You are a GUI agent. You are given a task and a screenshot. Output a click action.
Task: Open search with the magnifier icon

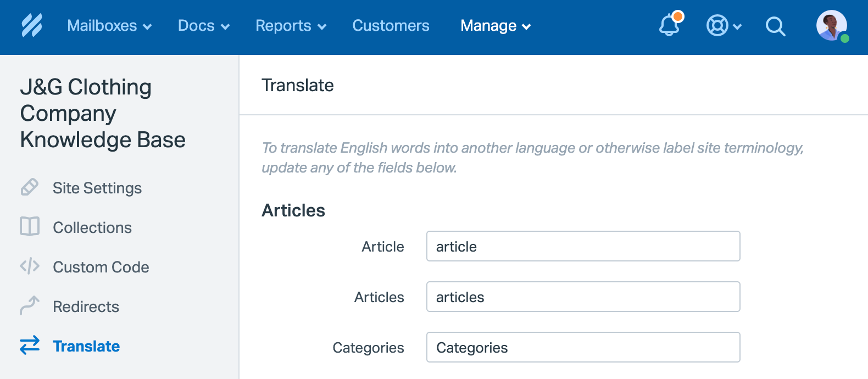(775, 26)
